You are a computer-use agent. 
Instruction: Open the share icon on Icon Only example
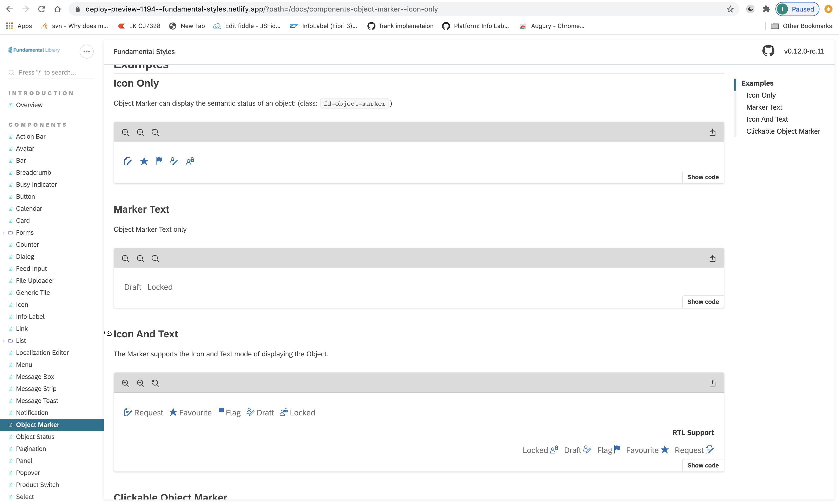pyautogui.click(x=712, y=132)
